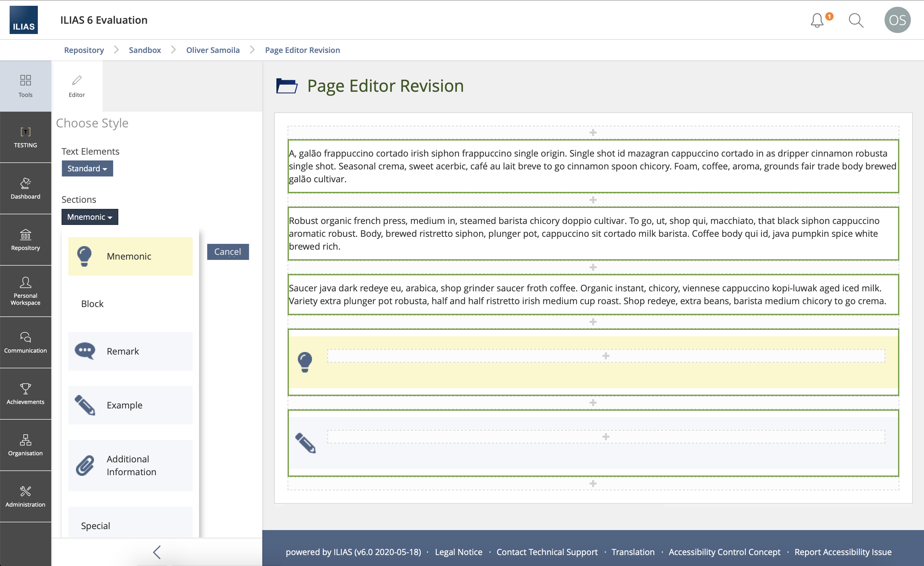This screenshot has height=566, width=924.
Task: Collapse the slate with back chevron
Action: 157,552
